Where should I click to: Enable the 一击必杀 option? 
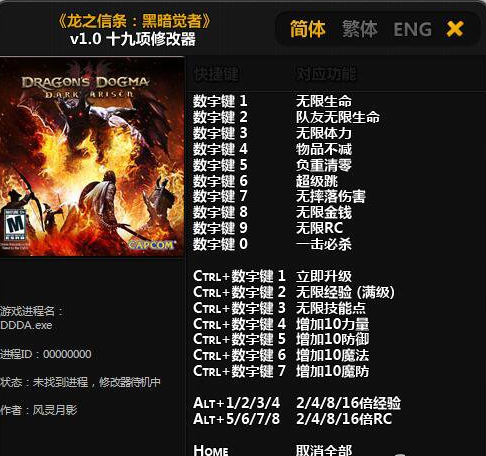(x=324, y=244)
